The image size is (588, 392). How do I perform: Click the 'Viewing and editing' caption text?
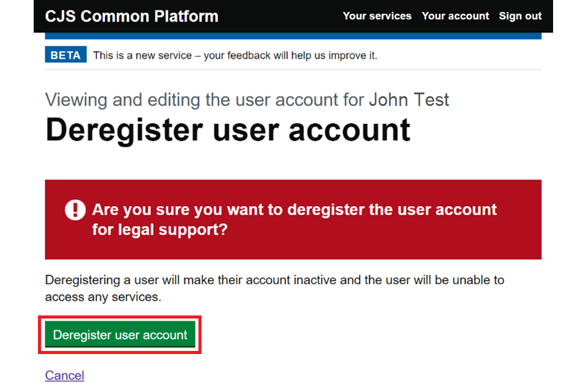[205, 100]
